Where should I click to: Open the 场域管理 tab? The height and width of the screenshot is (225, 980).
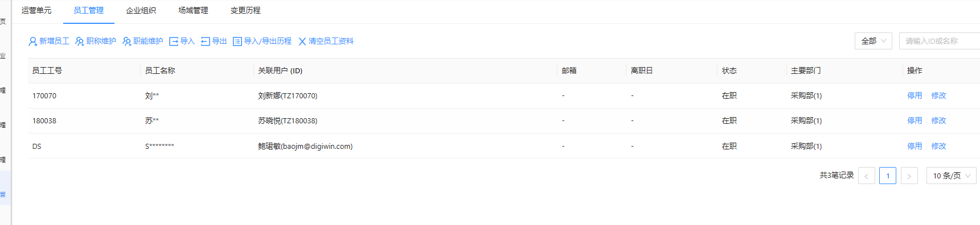tap(193, 11)
